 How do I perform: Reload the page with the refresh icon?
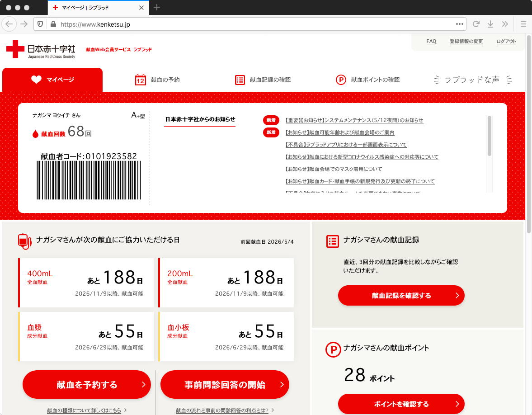tap(476, 24)
